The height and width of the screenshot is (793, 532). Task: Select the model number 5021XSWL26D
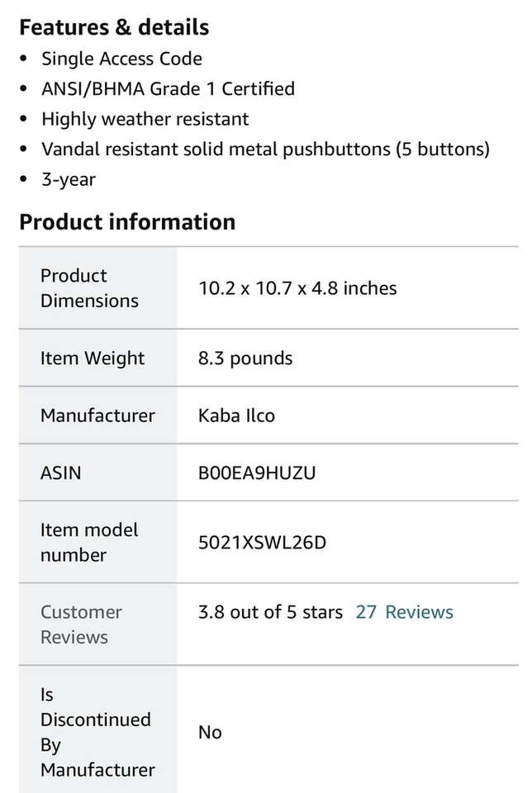point(263,543)
